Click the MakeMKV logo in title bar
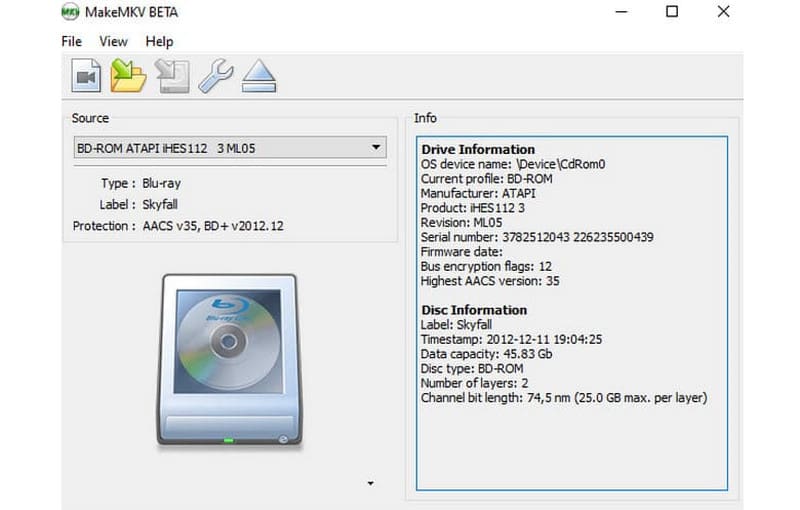 tap(70, 12)
